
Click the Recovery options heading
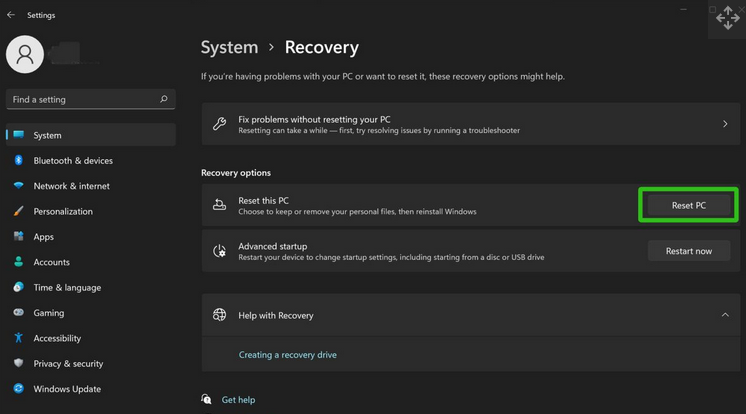(236, 172)
